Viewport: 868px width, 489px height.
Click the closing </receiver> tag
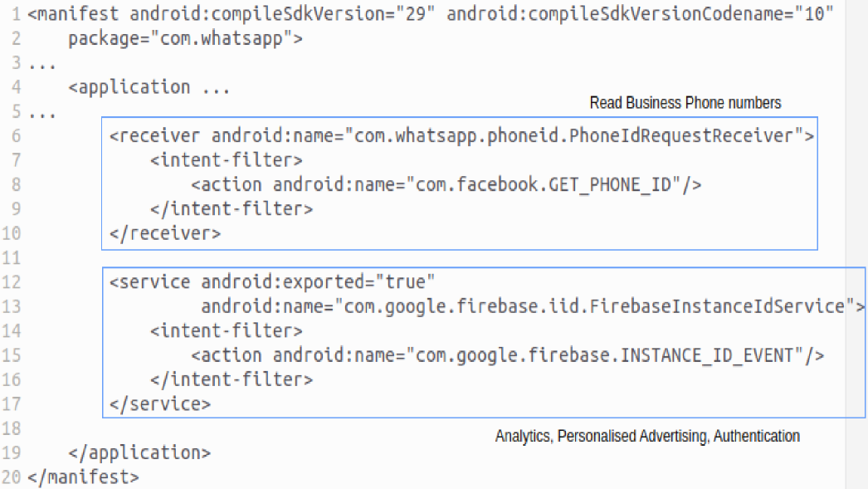pyautogui.click(x=165, y=233)
